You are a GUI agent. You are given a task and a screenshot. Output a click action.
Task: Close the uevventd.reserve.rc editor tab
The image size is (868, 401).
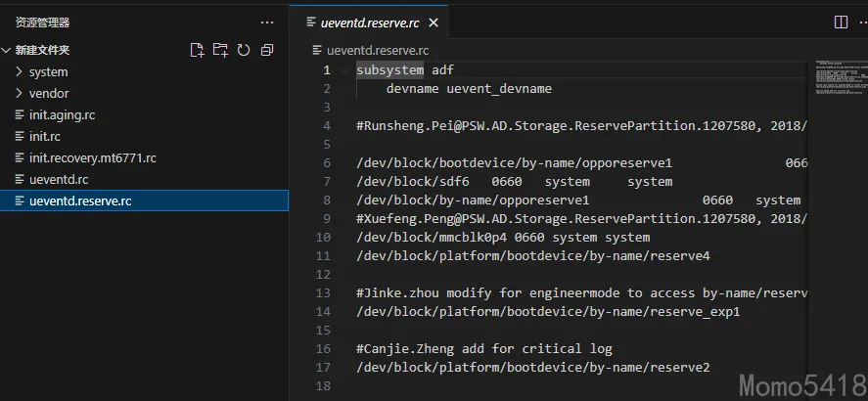434,22
